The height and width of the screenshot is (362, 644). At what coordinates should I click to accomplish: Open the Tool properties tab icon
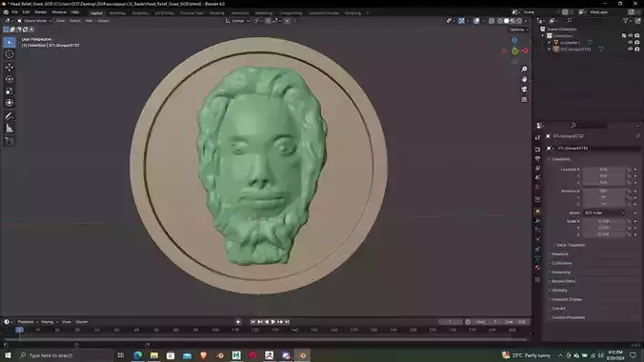coord(537,137)
